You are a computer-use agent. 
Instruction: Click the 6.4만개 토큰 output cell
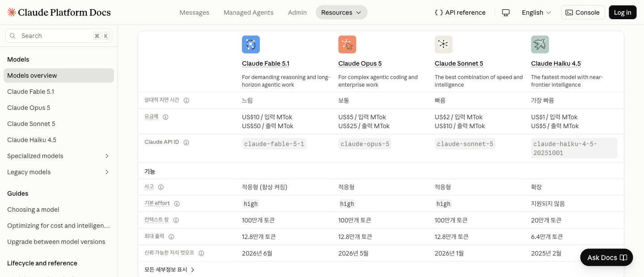(x=547, y=237)
